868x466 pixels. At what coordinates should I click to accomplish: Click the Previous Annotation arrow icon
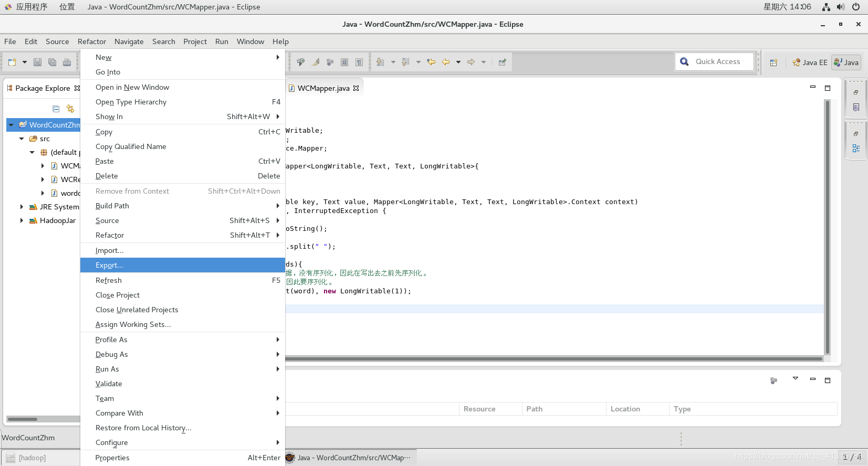coord(405,62)
